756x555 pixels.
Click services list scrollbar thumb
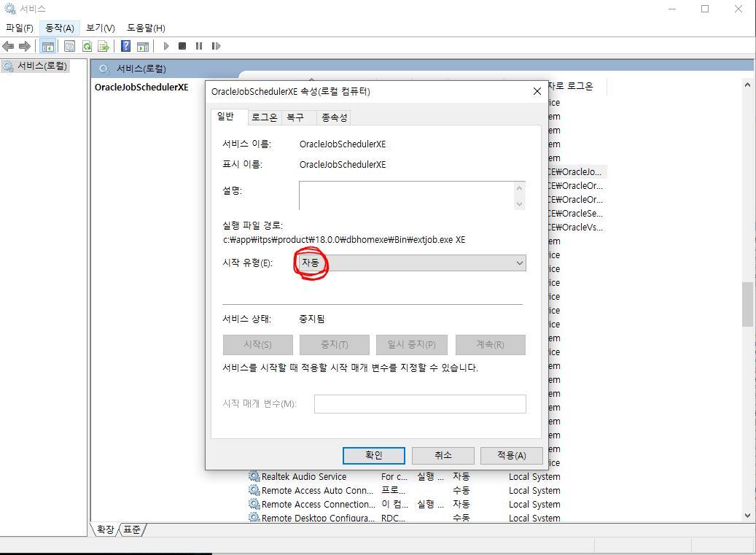[747, 305]
